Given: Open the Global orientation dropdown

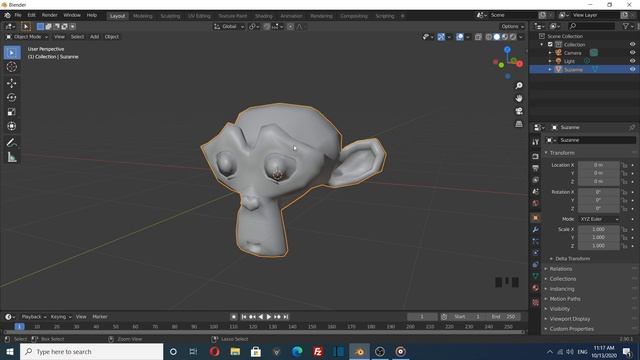Looking at the screenshot, I should [x=229, y=27].
